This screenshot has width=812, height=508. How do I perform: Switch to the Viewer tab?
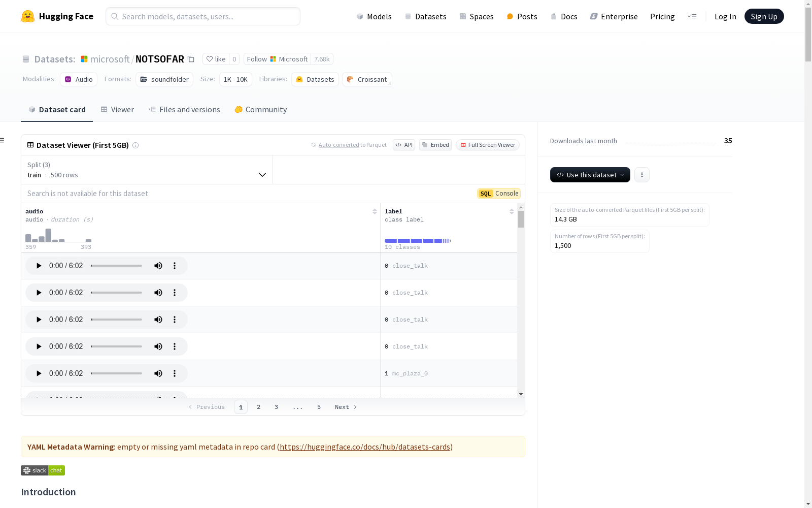117,110
